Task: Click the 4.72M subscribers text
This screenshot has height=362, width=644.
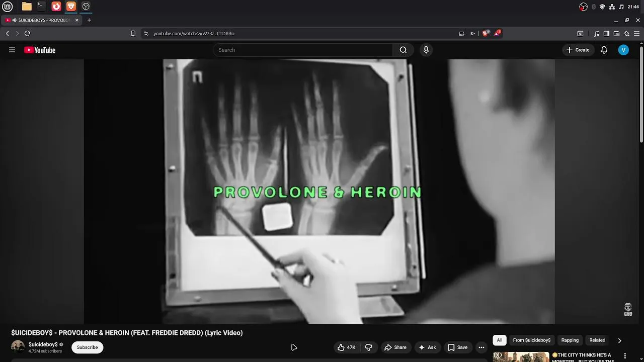Action: point(45,351)
